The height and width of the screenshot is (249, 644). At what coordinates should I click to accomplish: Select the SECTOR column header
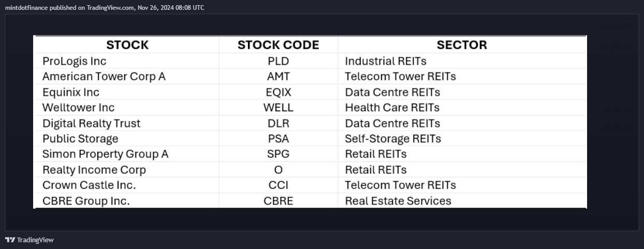(462, 45)
